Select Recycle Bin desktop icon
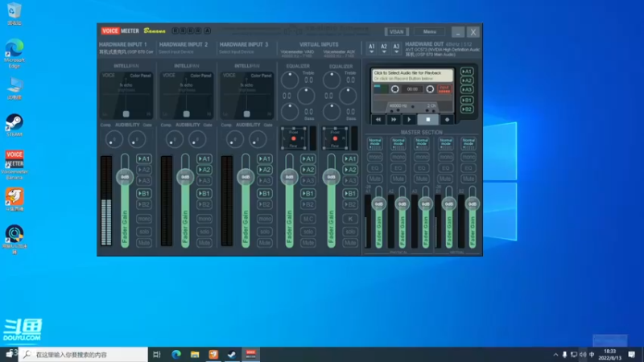644x362 pixels. point(14,14)
